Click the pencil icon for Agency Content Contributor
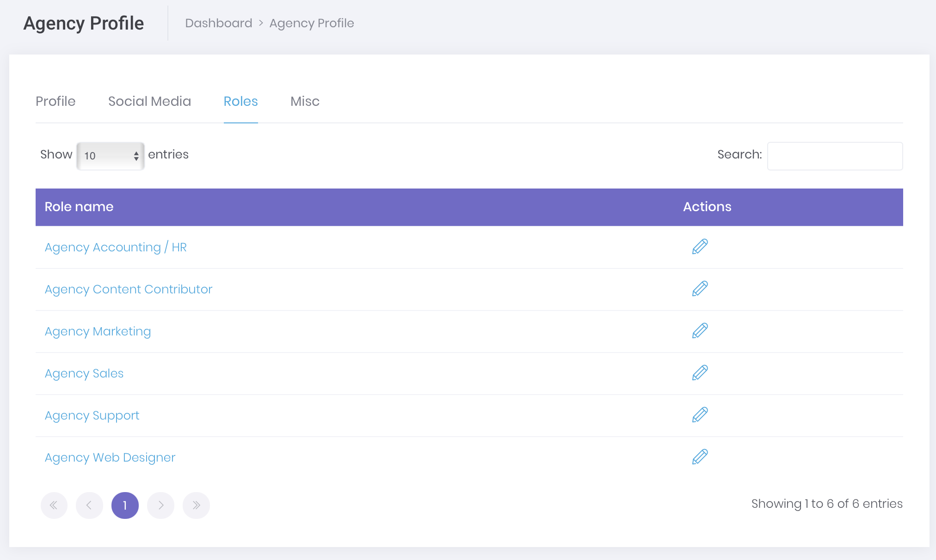This screenshot has height=560, width=936. point(700,289)
